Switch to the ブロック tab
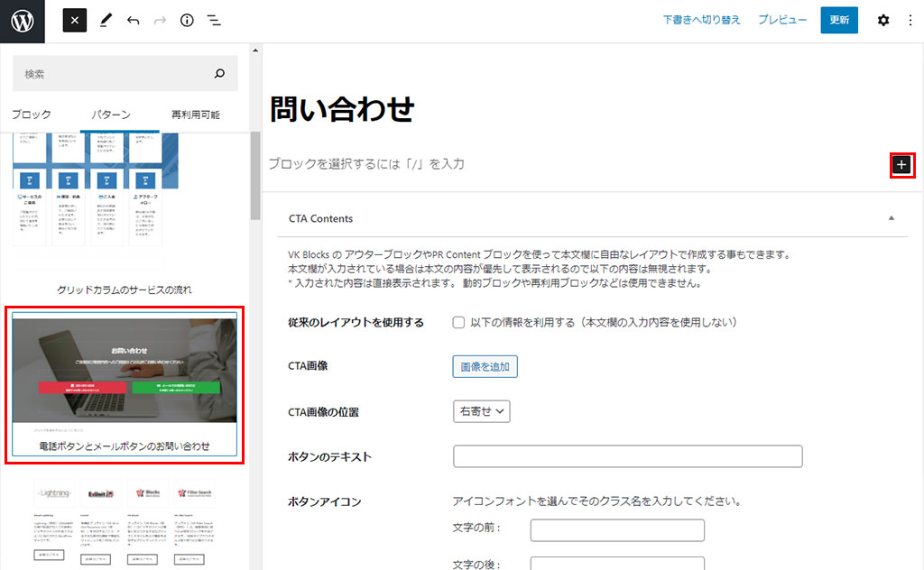924x570 pixels. [x=32, y=115]
